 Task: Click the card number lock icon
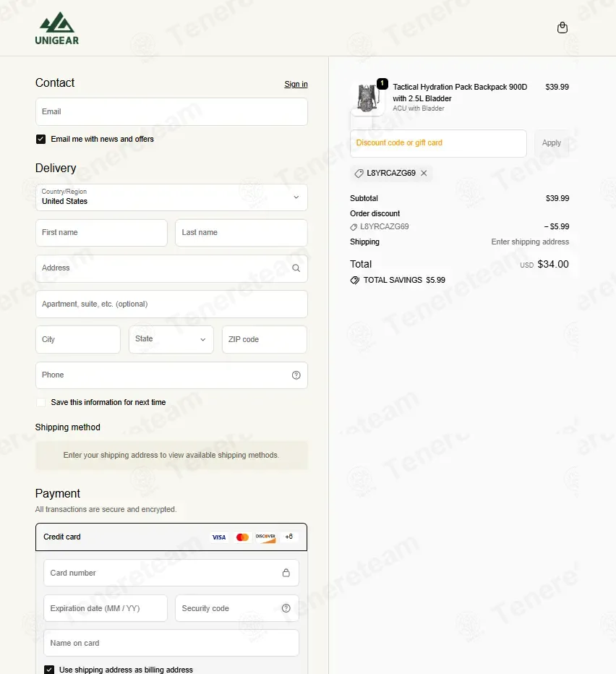tap(286, 573)
